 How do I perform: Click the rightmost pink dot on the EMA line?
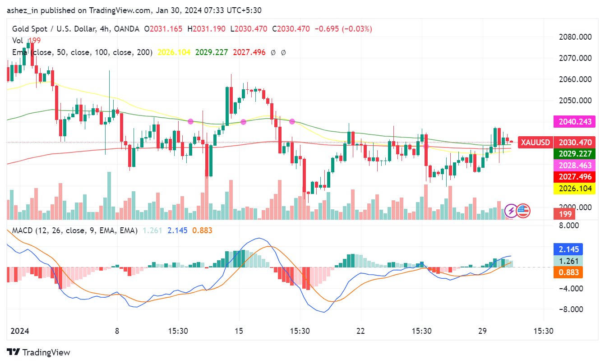click(292, 121)
